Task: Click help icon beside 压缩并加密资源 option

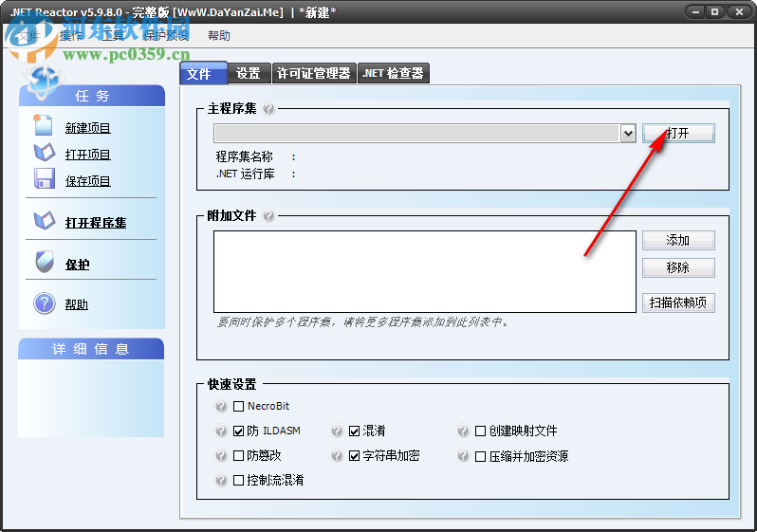Action: [463, 456]
